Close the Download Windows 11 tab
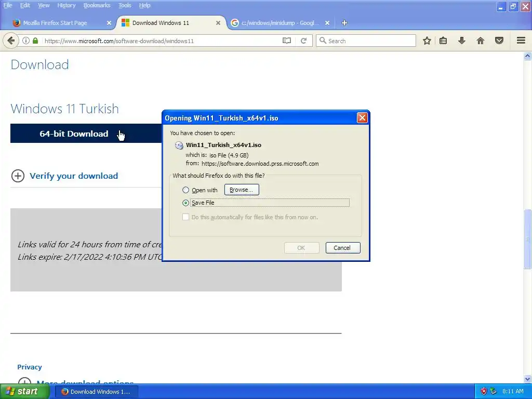 (218, 23)
